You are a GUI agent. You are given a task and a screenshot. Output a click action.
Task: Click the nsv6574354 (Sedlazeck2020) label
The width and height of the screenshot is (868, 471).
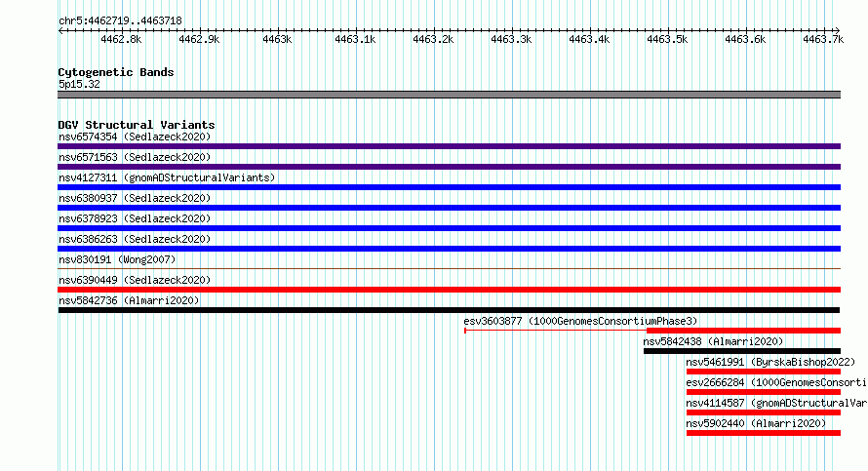[135, 137]
